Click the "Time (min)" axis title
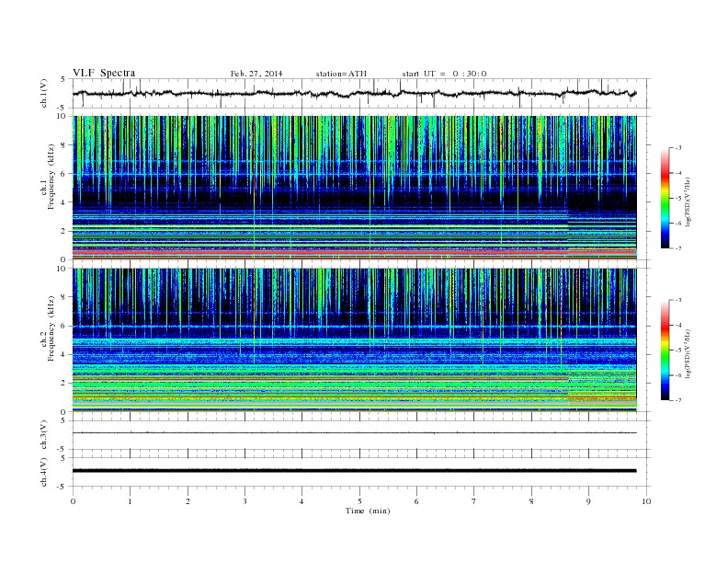This screenshot has height=563, width=728. tap(368, 511)
